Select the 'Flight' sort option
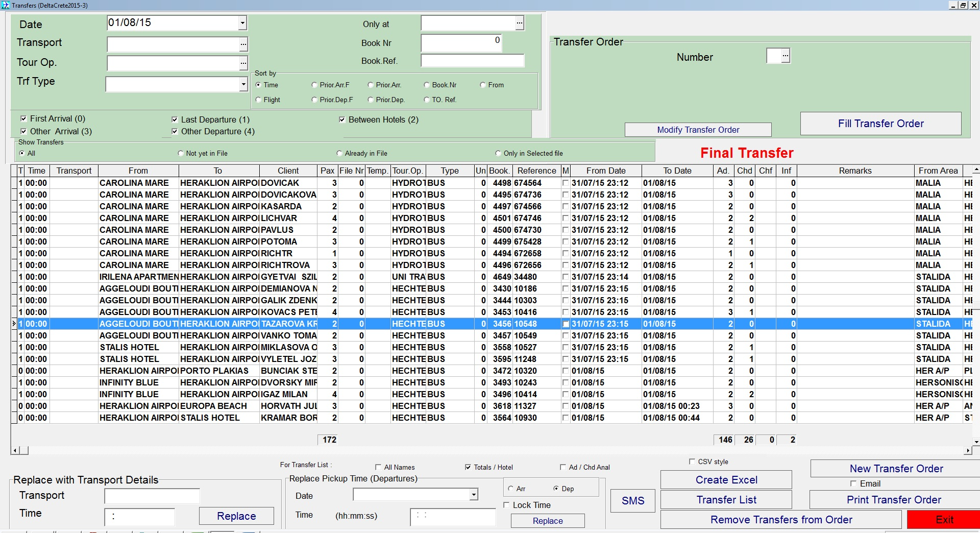This screenshot has width=980, height=533. 259,100
